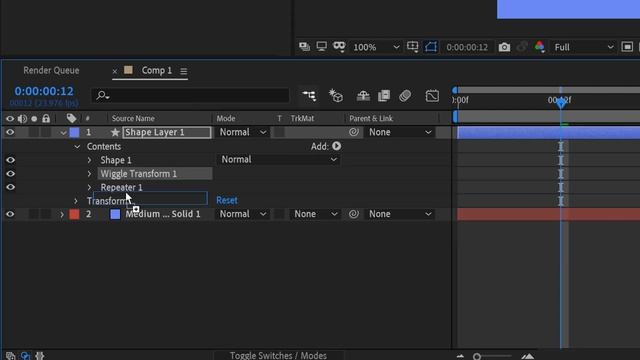The width and height of the screenshot is (640, 360).
Task: Collapse Shape Layer 1 twirl arrow
Action: coord(63,133)
